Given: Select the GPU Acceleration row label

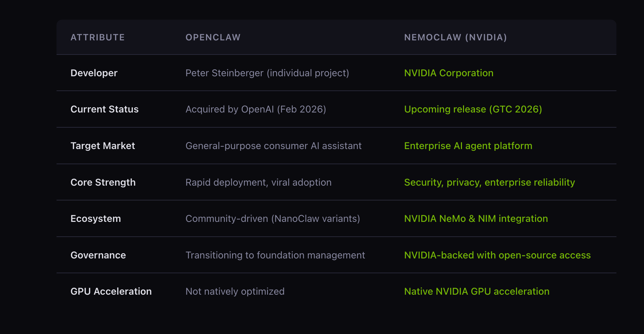Looking at the screenshot, I should [x=111, y=292].
